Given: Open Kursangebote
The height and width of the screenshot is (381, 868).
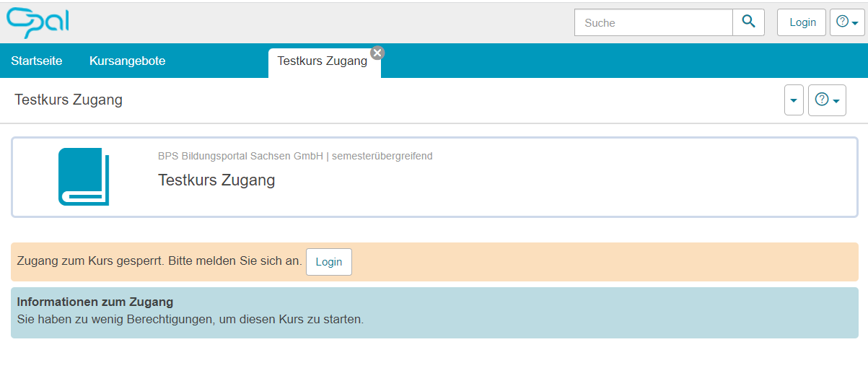Looking at the screenshot, I should click(x=128, y=61).
